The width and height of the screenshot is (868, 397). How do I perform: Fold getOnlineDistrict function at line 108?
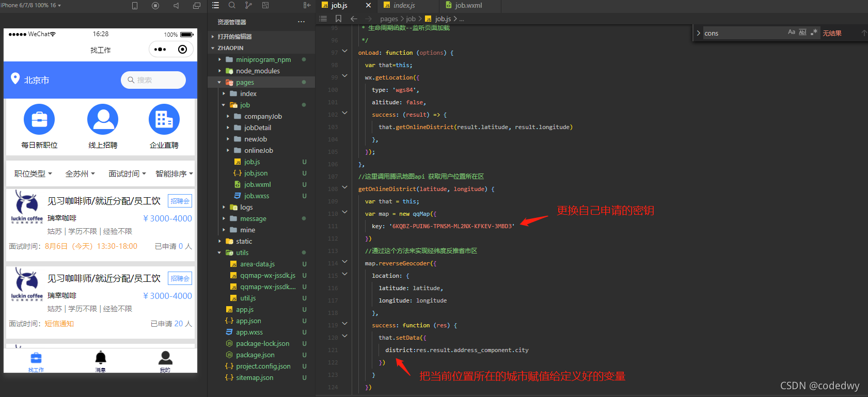pos(345,187)
